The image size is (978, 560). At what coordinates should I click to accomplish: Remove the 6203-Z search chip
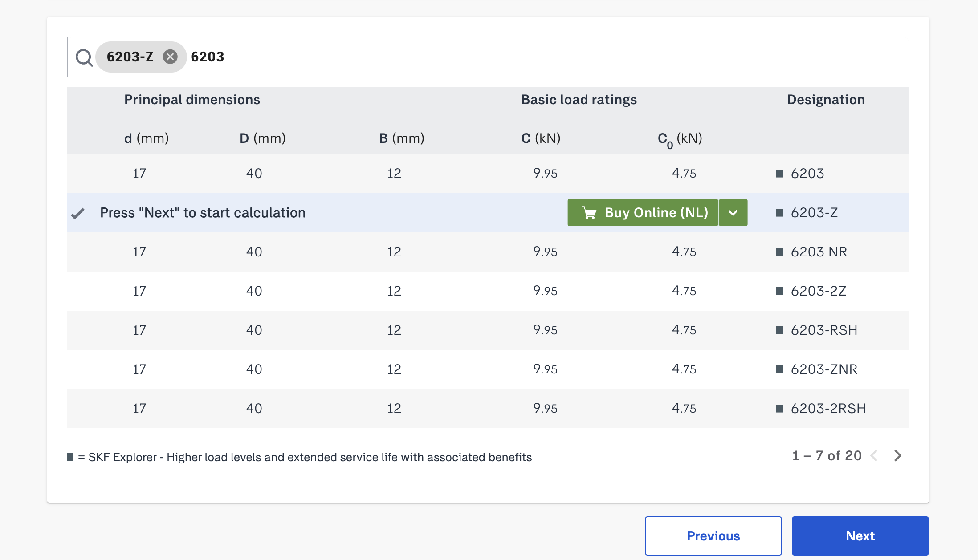(170, 57)
